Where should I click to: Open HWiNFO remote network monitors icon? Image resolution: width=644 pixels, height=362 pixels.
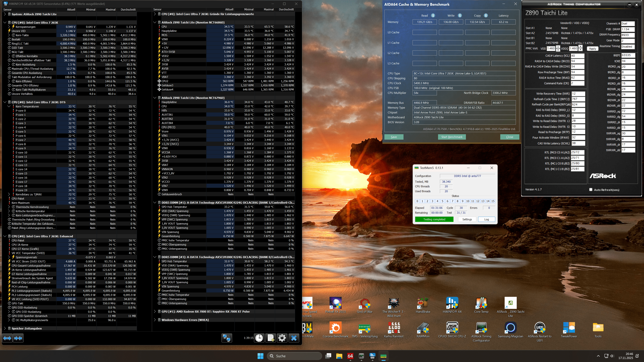click(227, 338)
